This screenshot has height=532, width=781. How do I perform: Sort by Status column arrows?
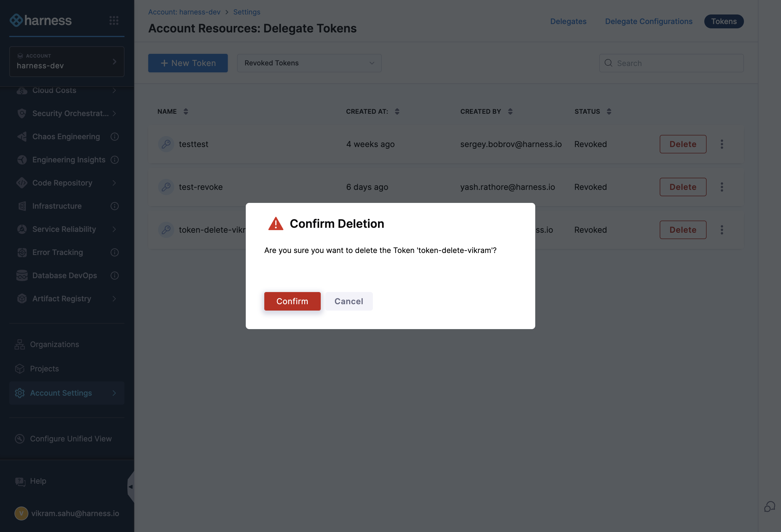[609, 111]
